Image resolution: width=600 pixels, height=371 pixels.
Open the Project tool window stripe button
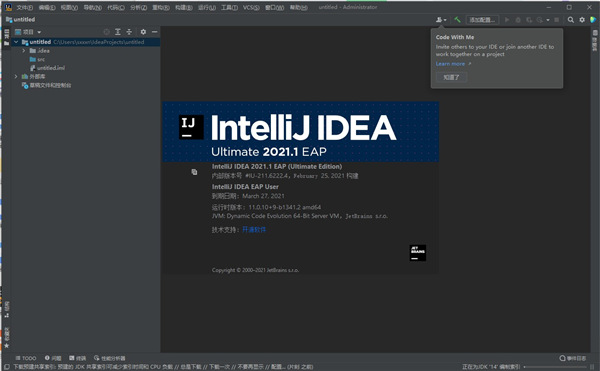[7, 37]
